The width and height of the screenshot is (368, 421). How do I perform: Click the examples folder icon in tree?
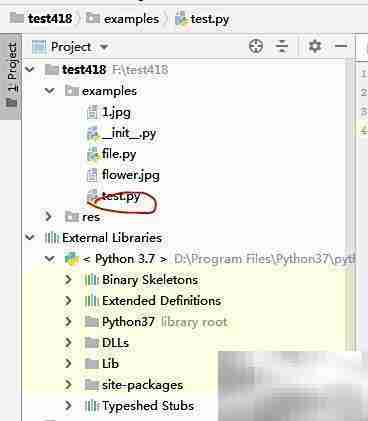(x=72, y=91)
